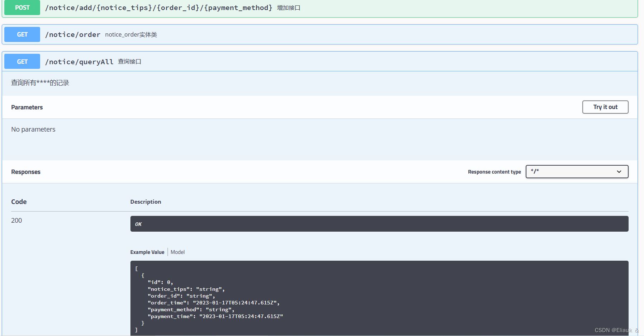The height and width of the screenshot is (336, 644).
Task: Expand the GET /notice/order endpoint
Action: pos(320,34)
